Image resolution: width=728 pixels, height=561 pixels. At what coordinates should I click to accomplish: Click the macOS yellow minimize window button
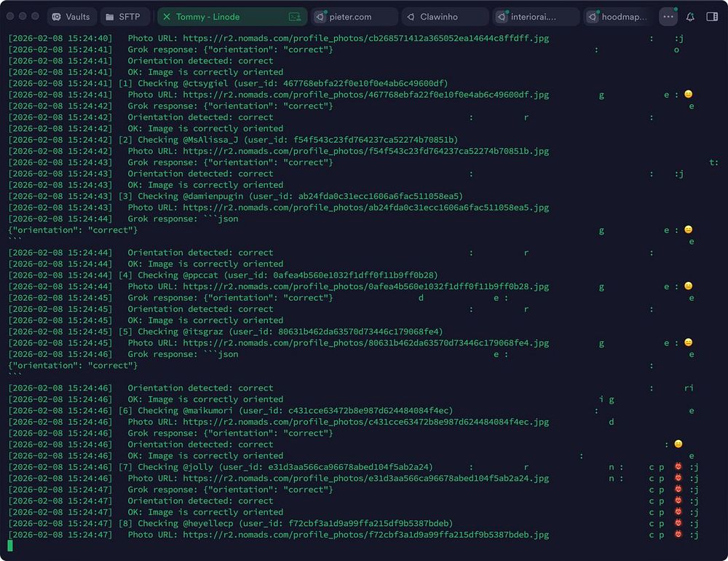[23, 16]
